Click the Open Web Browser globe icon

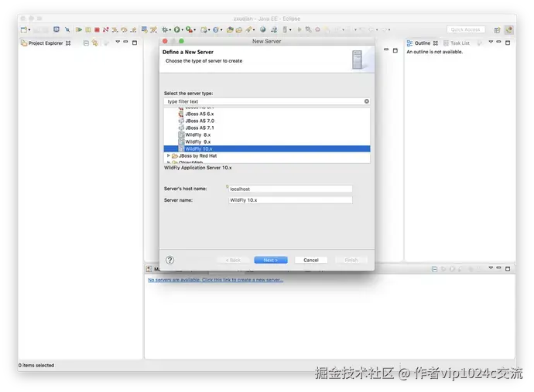[262, 29]
